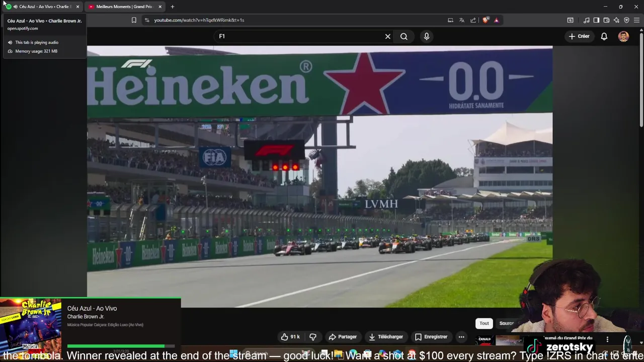Screen dimensions: 644x362
Task: Open the YouTube account avatar menu
Action: pos(623,36)
